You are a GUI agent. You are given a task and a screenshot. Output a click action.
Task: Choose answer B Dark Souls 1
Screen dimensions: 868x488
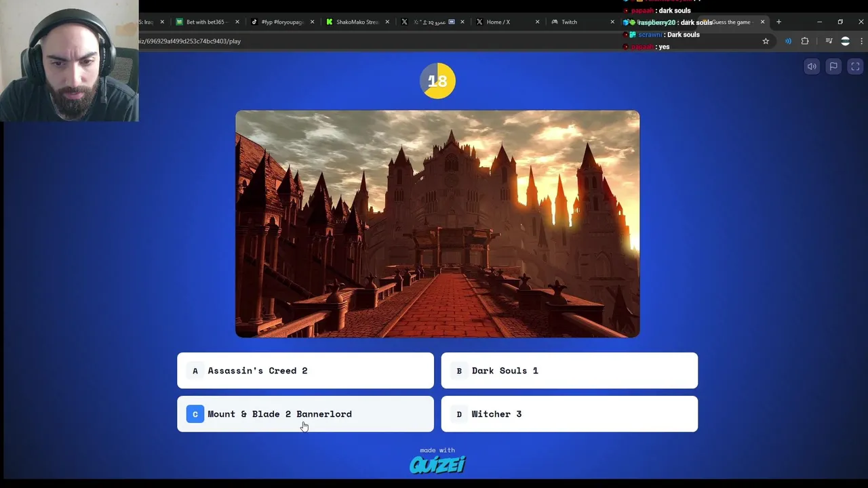(x=569, y=371)
